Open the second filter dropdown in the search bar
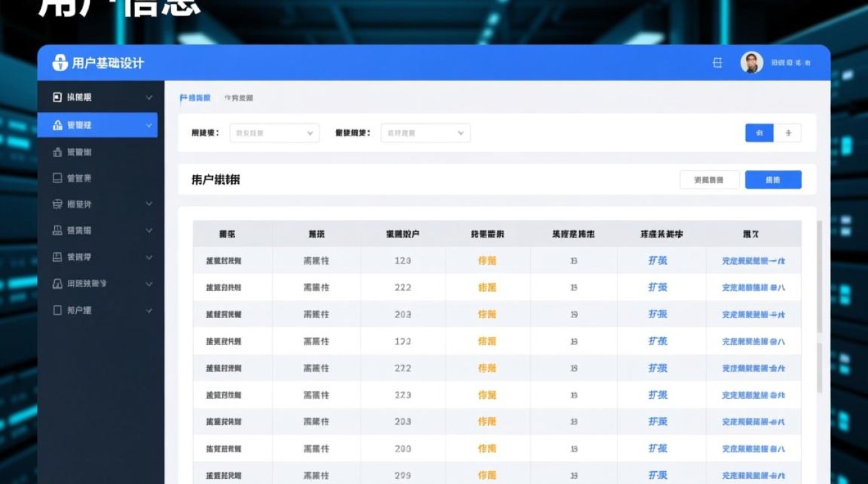 click(x=425, y=133)
